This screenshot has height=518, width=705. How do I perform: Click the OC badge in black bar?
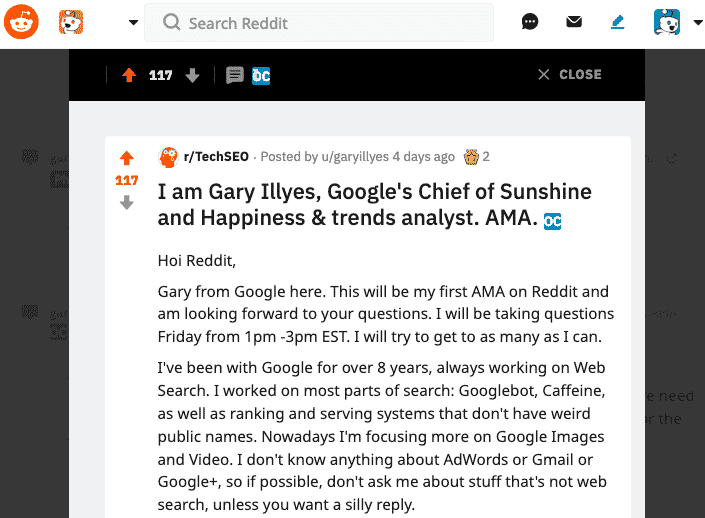261,76
